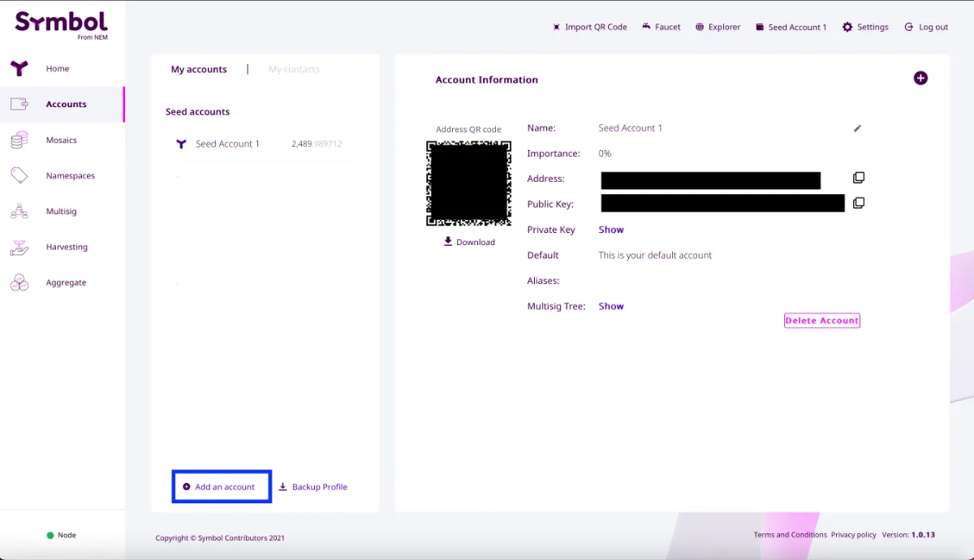Click the Backup Profile download icon
Screen dimensions: 974x560
283,487
